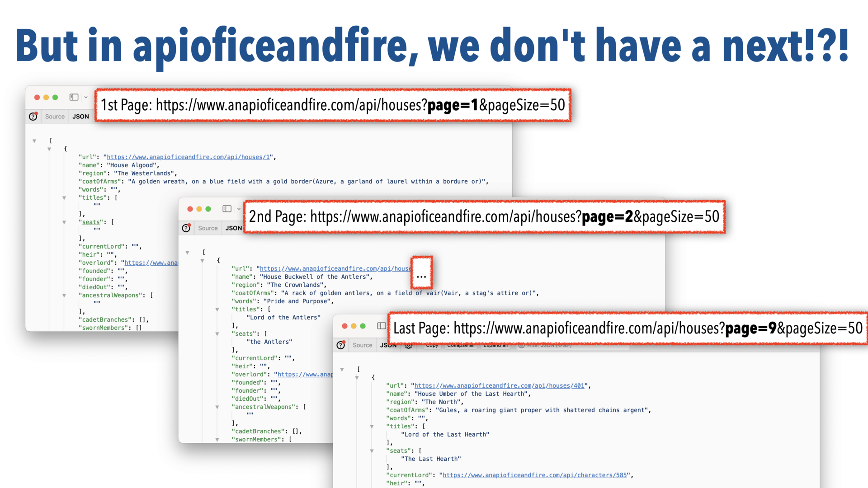Collapse the House Umber object
This screenshot has width=868, height=488.
coord(357,378)
